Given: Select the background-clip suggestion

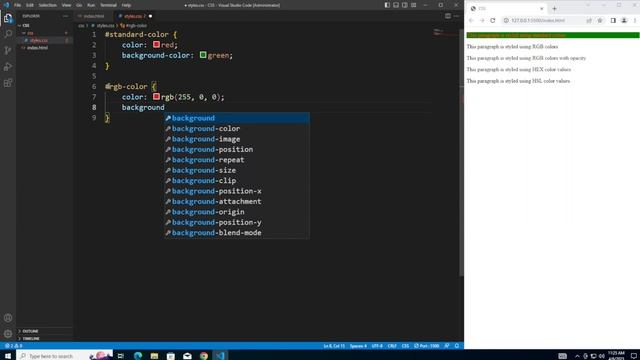Looking at the screenshot, I should click(x=237, y=180).
